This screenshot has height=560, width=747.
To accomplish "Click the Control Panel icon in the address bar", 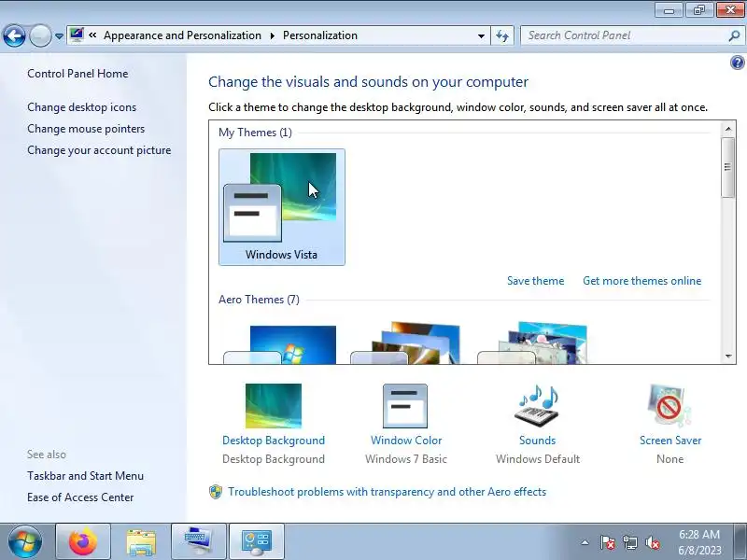I will [77, 35].
